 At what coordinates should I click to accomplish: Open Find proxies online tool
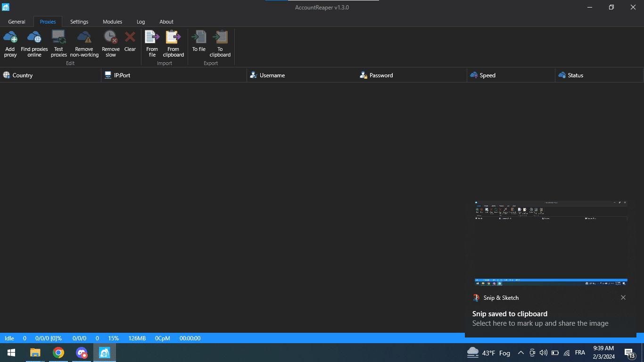(x=34, y=43)
